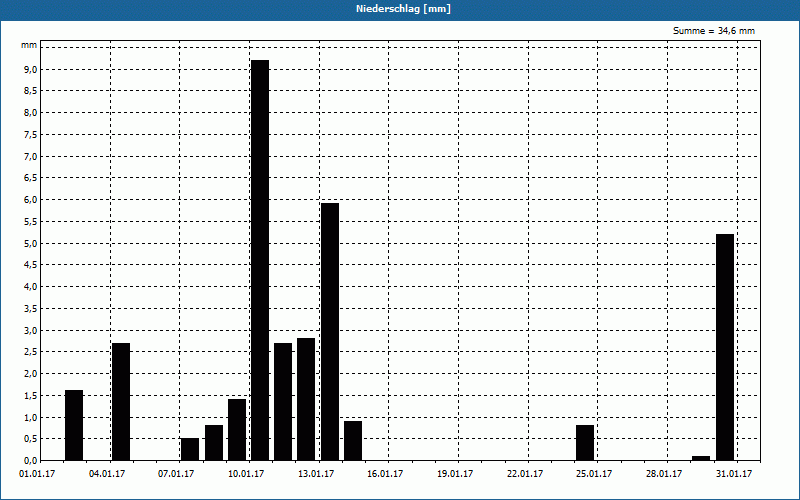Viewport: 800px width, 500px height.
Task: Select the 'Summe = 34,6 mm' total label
Action: click(x=713, y=31)
